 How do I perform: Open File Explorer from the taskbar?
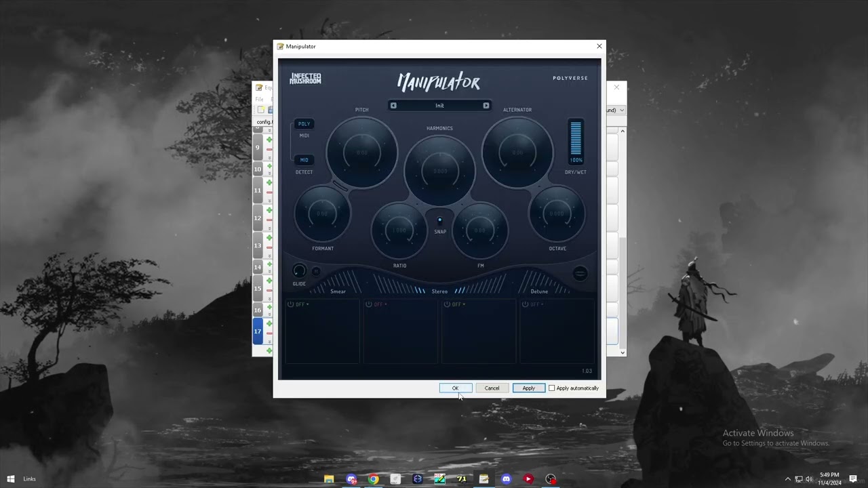(x=329, y=479)
